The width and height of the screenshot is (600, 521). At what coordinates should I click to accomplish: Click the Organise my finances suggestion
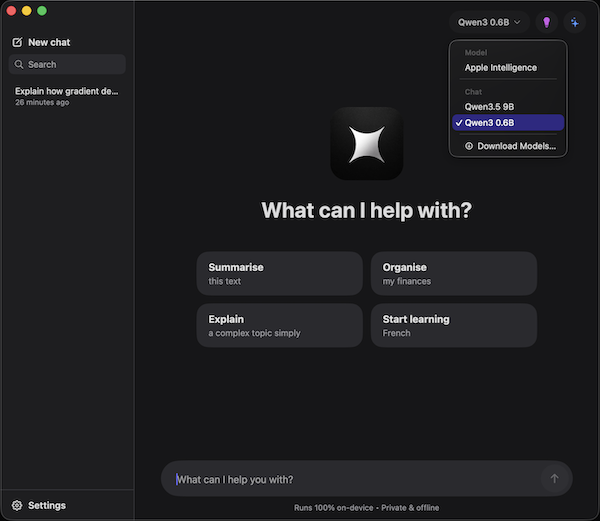click(x=454, y=274)
